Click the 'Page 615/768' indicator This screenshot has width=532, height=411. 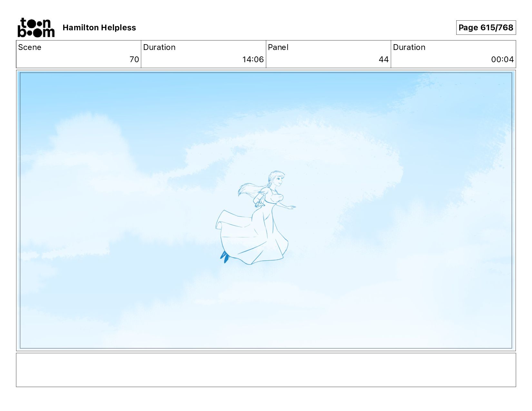(486, 27)
